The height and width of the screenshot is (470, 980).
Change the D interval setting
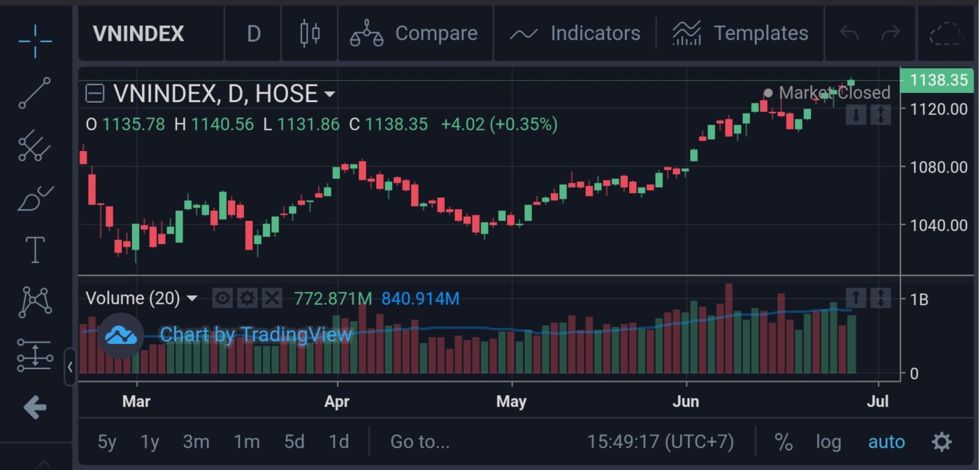click(x=254, y=34)
